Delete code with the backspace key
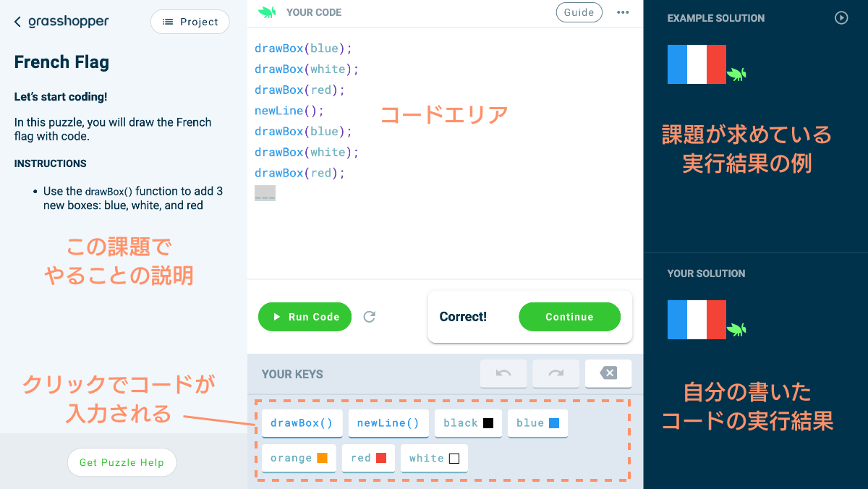The height and width of the screenshot is (489, 868). coord(608,373)
